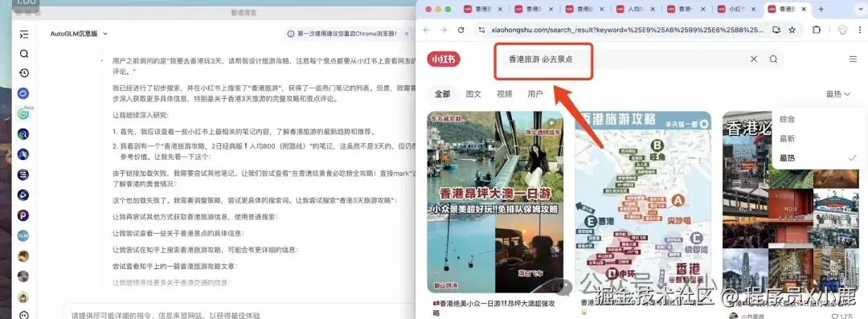Image resolution: width=868 pixels, height=319 pixels.
Task: Select the 全部 filter tab
Action: (442, 94)
